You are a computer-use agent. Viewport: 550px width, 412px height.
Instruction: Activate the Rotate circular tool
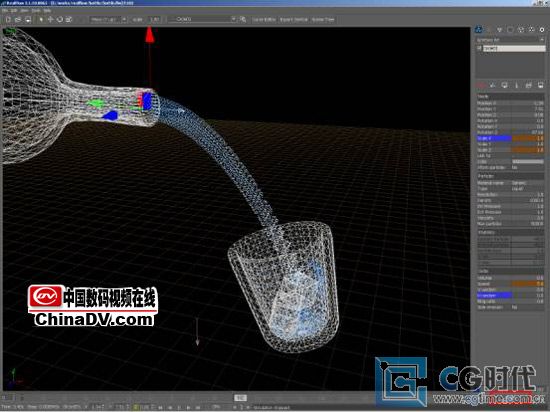point(60,19)
